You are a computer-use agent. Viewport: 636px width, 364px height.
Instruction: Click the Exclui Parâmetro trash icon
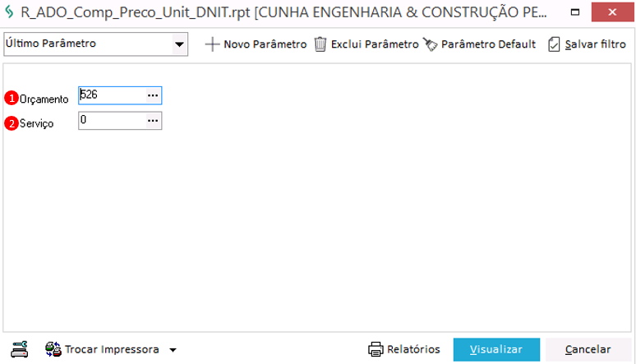click(320, 44)
